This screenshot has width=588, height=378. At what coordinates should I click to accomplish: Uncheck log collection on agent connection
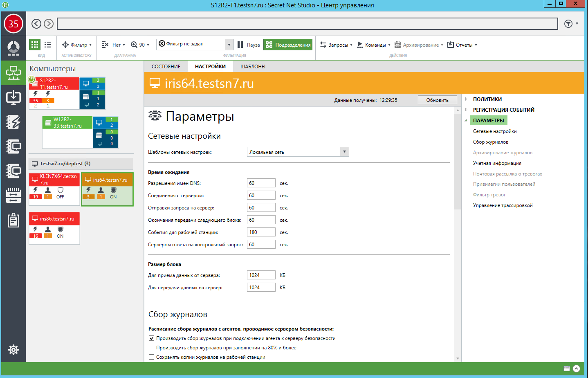click(x=152, y=338)
